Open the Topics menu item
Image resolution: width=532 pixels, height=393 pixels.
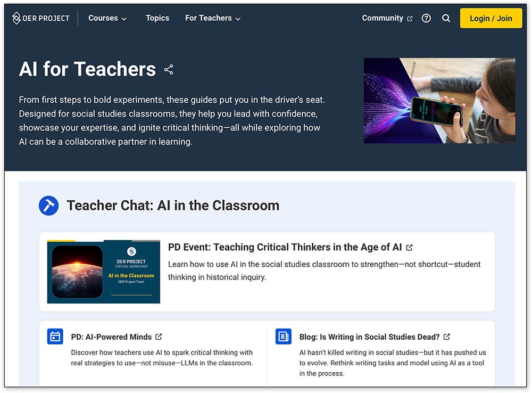(157, 18)
